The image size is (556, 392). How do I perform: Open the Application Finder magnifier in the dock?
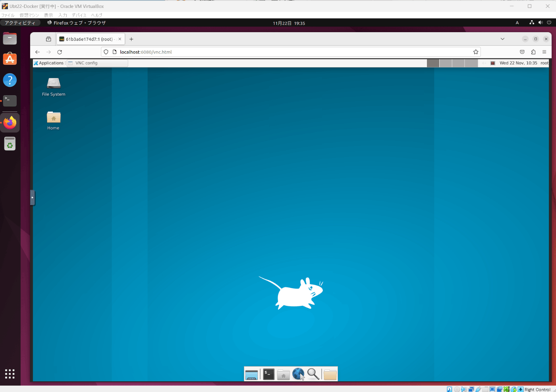313,374
